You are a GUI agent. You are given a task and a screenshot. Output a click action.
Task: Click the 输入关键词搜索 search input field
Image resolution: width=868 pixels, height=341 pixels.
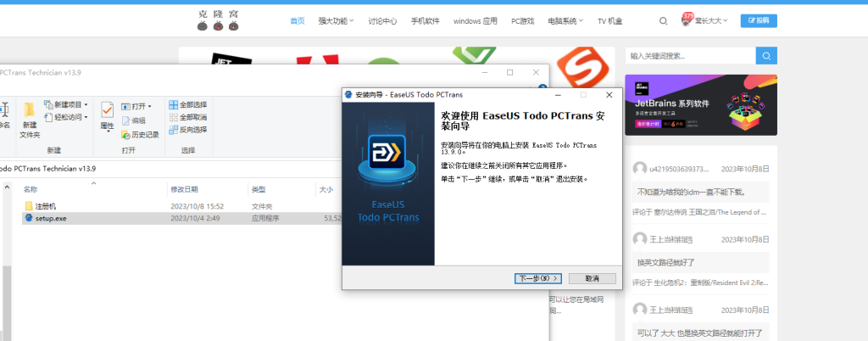click(690, 56)
